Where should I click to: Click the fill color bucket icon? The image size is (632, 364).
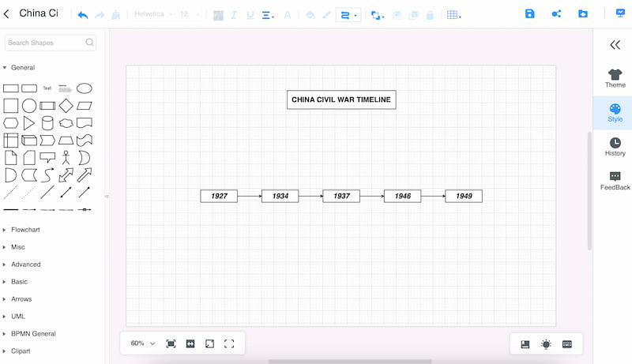pos(310,15)
